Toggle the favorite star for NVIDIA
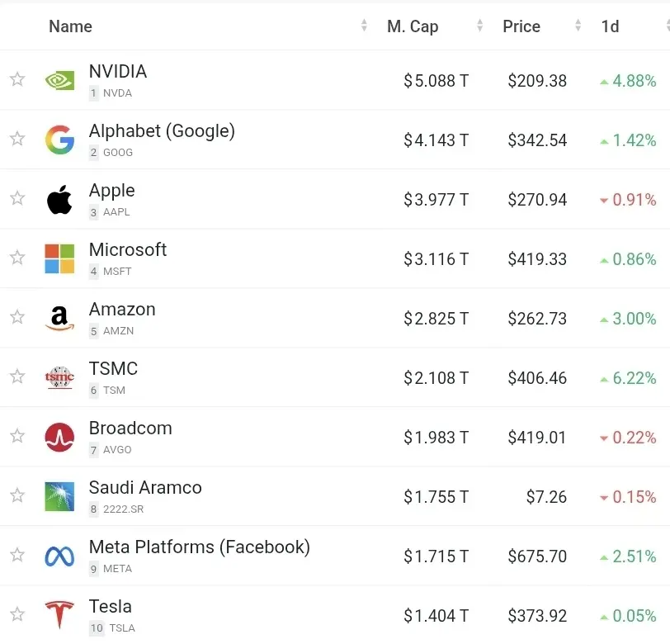This screenshot has width=670, height=644. click(17, 79)
